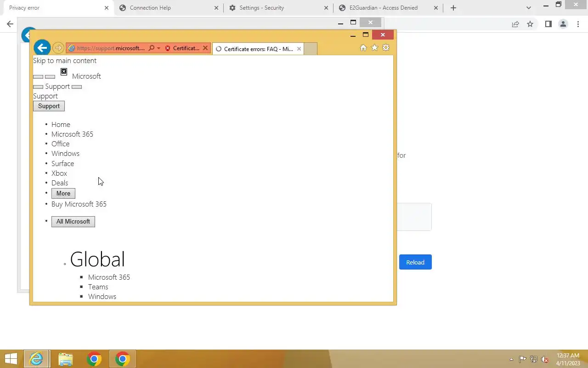Click Internet Explorer taskbar icon
The width and height of the screenshot is (588, 368).
point(36,359)
